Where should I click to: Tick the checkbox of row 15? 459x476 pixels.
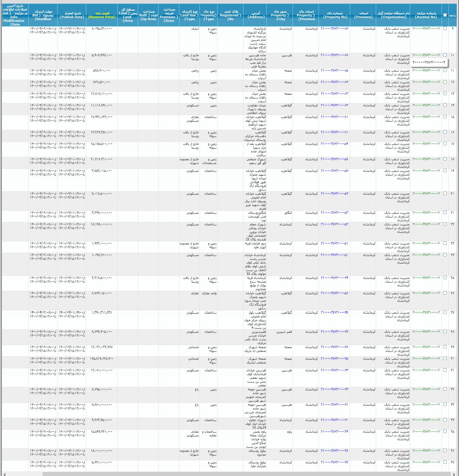[x=445, y=117]
